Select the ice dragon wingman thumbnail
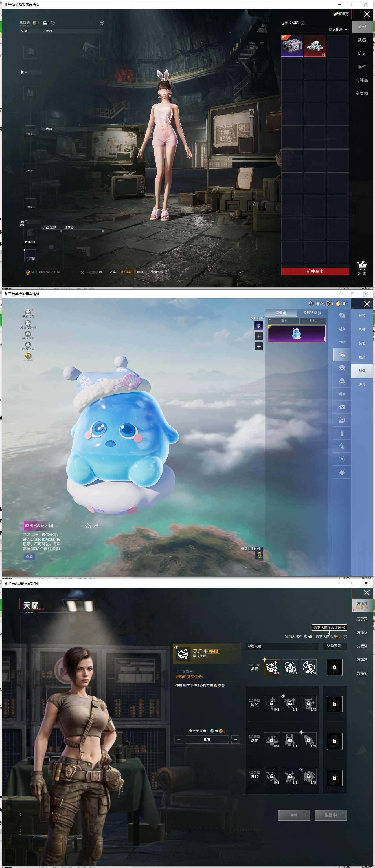Screen dimensions: 375x868 [x=297, y=334]
